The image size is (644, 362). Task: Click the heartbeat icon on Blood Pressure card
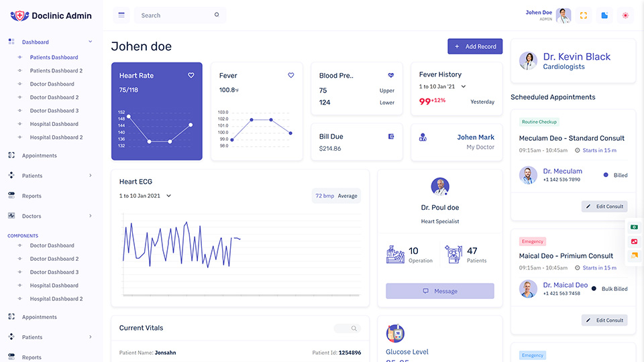click(391, 76)
